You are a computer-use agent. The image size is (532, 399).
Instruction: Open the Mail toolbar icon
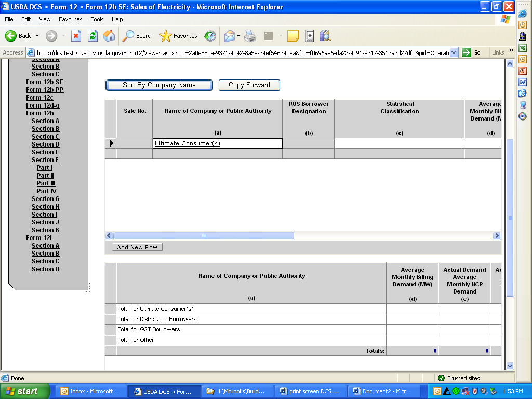(229, 36)
